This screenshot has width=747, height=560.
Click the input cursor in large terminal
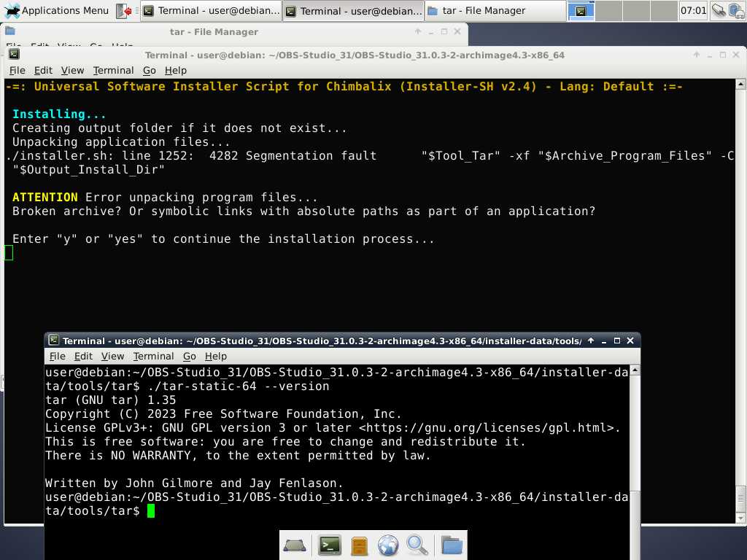(9, 252)
